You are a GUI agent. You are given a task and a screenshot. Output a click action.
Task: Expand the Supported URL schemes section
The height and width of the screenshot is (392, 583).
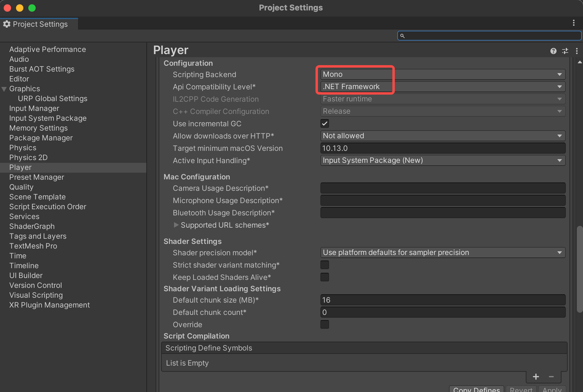[177, 225]
